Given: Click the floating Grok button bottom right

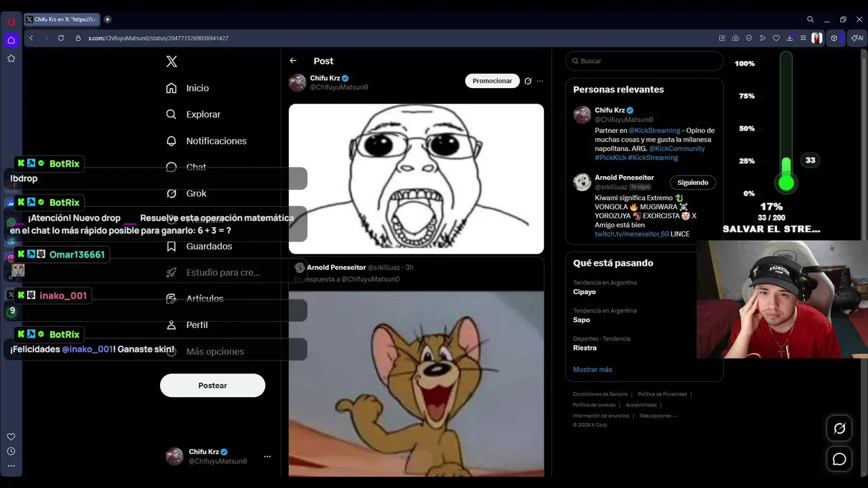Looking at the screenshot, I should point(840,428).
